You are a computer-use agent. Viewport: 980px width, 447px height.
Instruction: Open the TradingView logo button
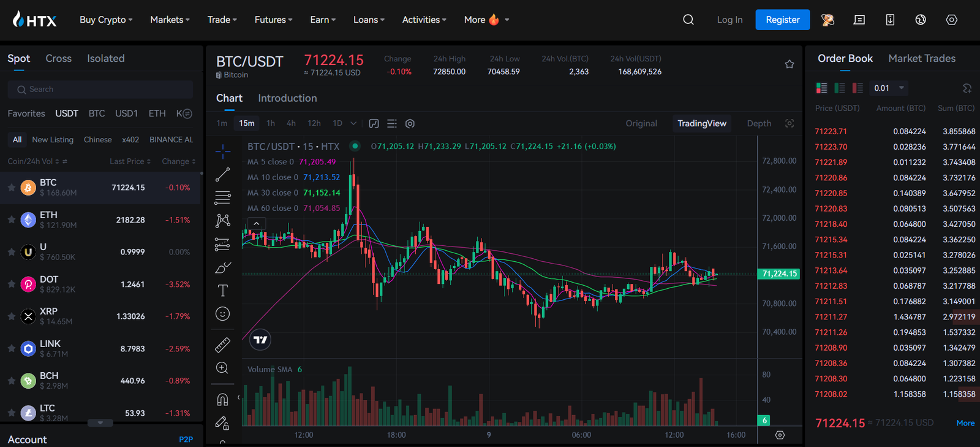260,340
